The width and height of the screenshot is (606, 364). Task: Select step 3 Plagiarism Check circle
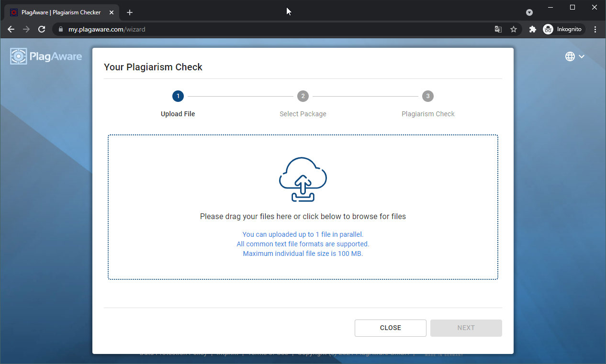click(x=428, y=96)
